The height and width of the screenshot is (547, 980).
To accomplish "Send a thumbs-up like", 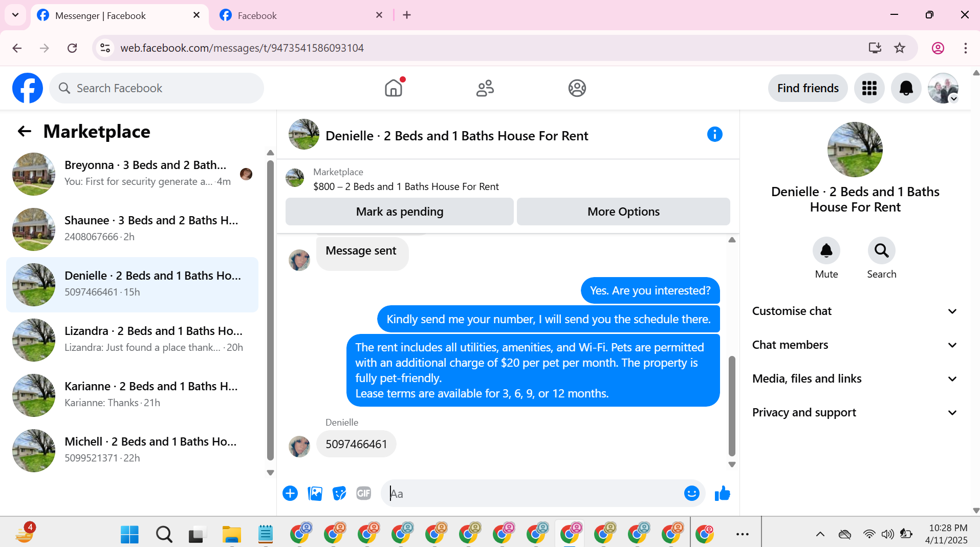I will [x=723, y=493].
